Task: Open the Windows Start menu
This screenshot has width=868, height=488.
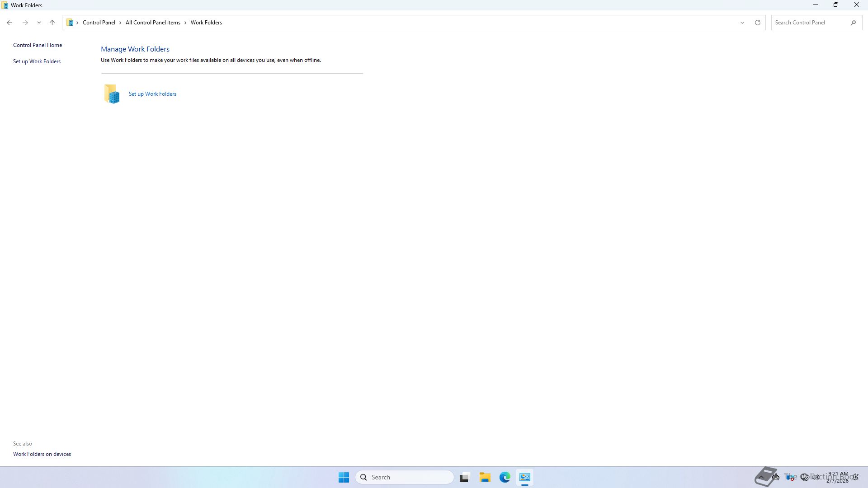Action: 344,477
